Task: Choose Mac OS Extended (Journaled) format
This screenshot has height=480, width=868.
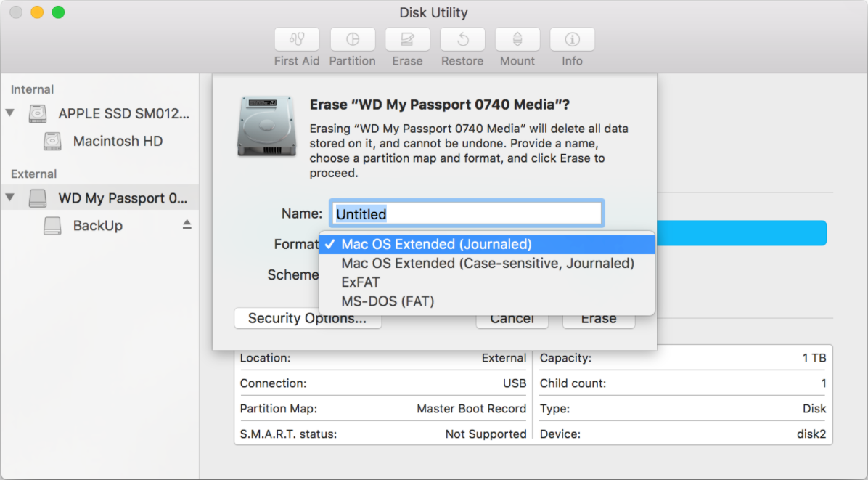Action: [x=487, y=244]
